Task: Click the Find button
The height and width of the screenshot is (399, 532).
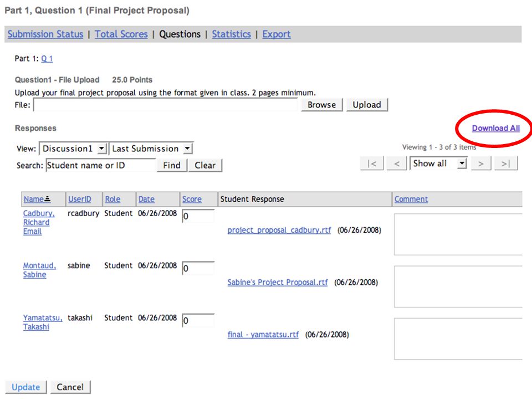Action: point(172,165)
